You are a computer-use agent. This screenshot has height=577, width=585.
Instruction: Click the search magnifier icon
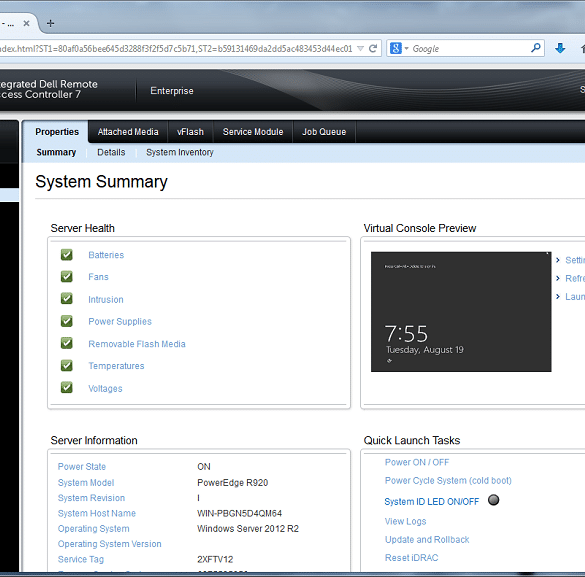(536, 48)
